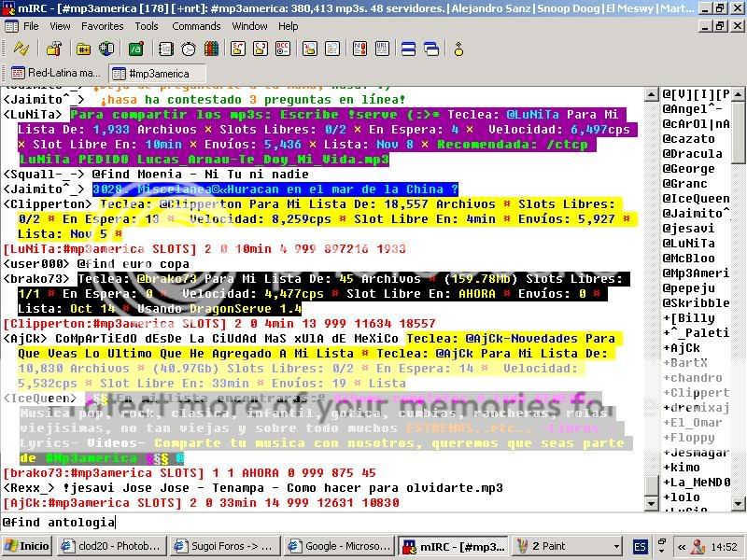The width and height of the screenshot is (747, 560).
Task: Select nick @pepeju in user list
Action: point(689,288)
